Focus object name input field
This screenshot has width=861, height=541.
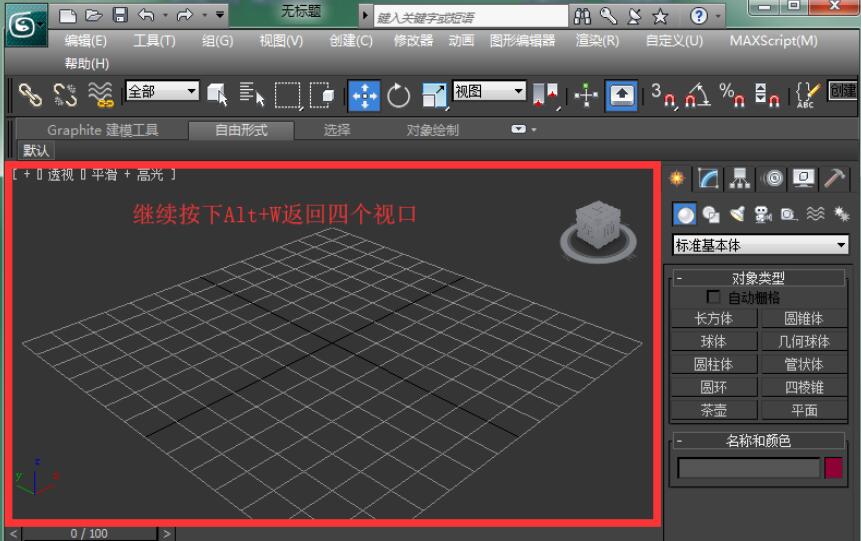click(749, 468)
